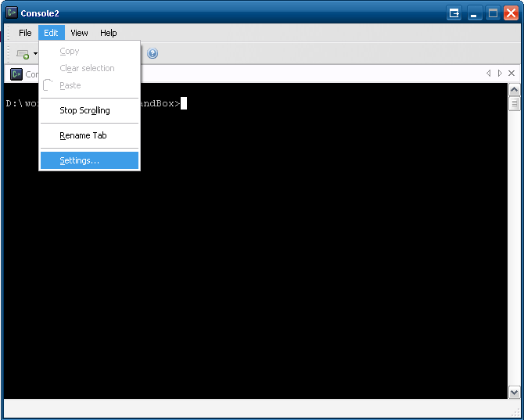The height and width of the screenshot is (420, 524).
Task: Click the disabled Paste menu entry
Action: point(89,85)
